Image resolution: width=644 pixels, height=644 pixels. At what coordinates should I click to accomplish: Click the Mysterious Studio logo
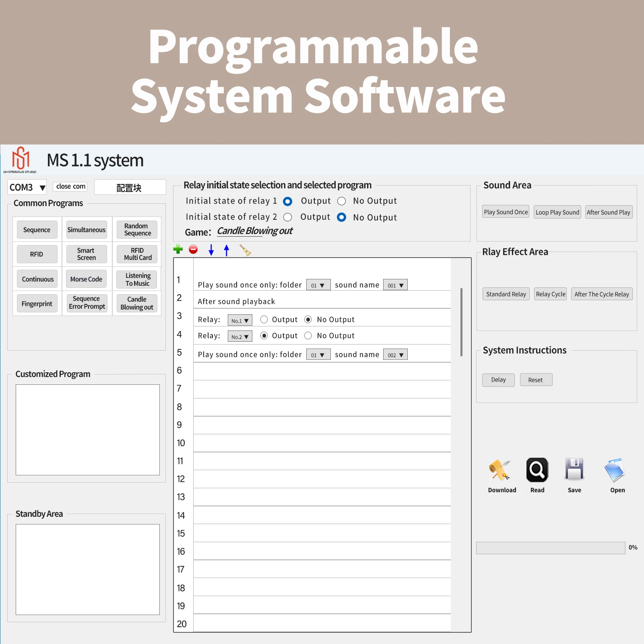[x=20, y=160]
